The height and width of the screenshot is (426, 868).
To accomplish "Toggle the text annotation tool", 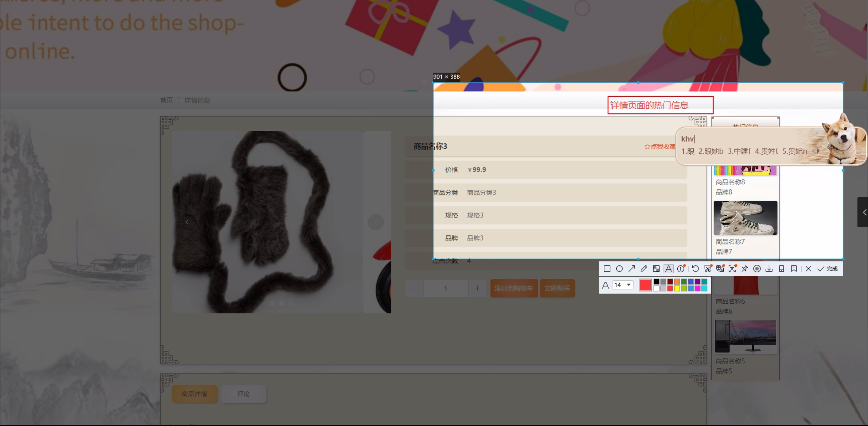I will point(668,269).
